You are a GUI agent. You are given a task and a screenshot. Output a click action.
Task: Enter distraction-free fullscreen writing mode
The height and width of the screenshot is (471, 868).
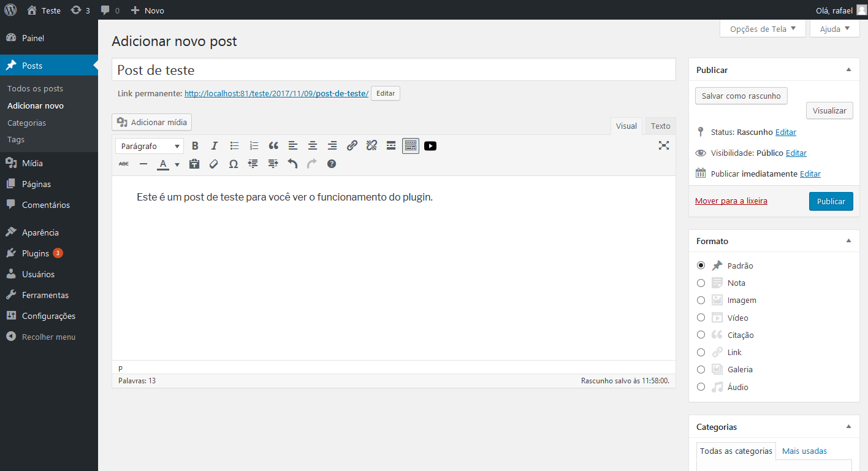point(664,145)
